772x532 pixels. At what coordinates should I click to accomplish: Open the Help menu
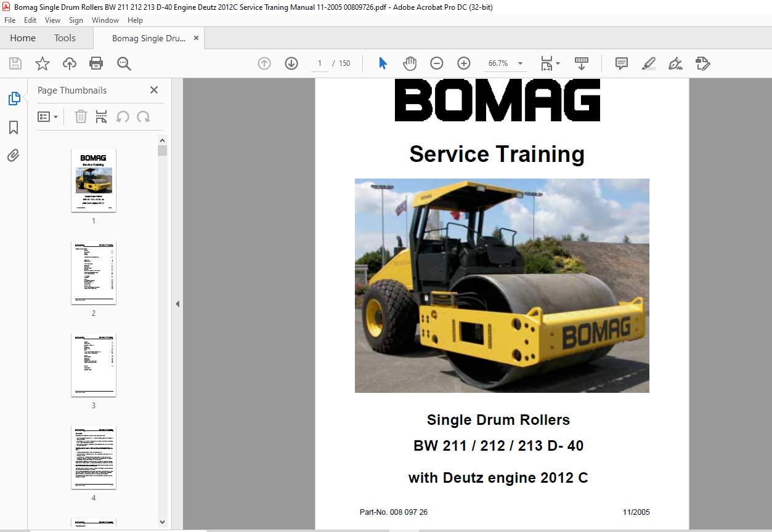pyautogui.click(x=135, y=20)
